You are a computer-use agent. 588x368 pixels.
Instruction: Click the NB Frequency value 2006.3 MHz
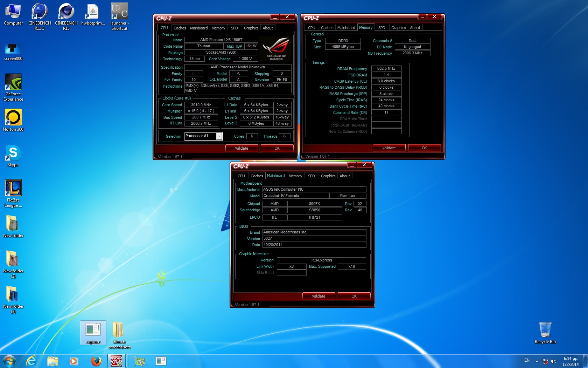412,53
